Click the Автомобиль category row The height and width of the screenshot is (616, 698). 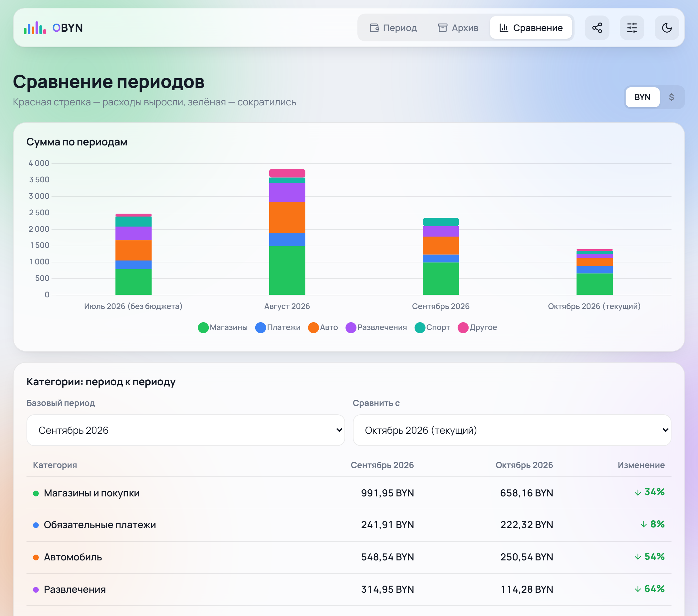click(x=349, y=557)
